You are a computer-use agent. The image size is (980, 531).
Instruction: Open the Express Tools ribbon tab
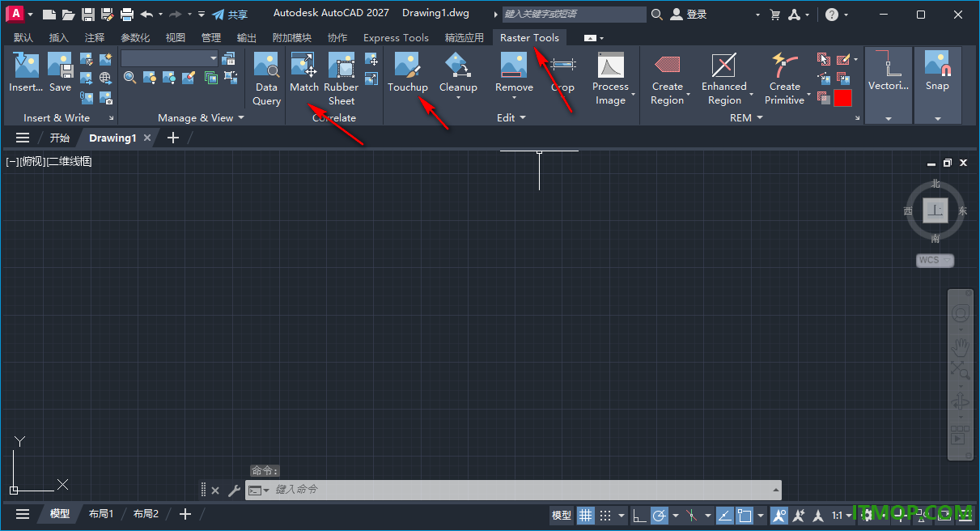[x=396, y=37]
